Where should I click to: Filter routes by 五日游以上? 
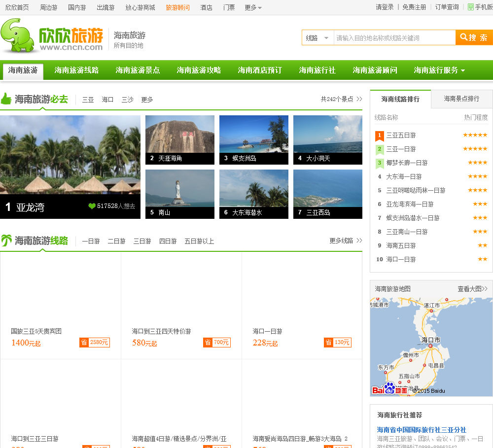199,241
